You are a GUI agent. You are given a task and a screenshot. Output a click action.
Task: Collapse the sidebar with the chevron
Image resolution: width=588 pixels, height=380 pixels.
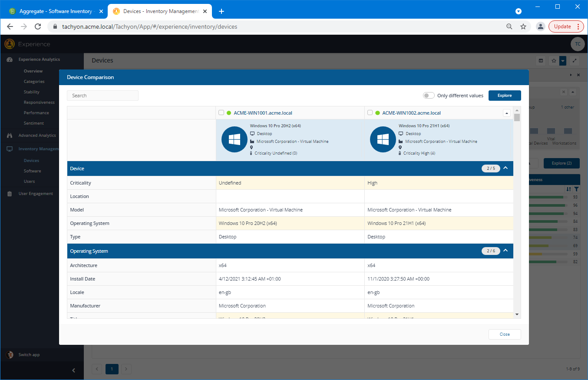coord(73,370)
